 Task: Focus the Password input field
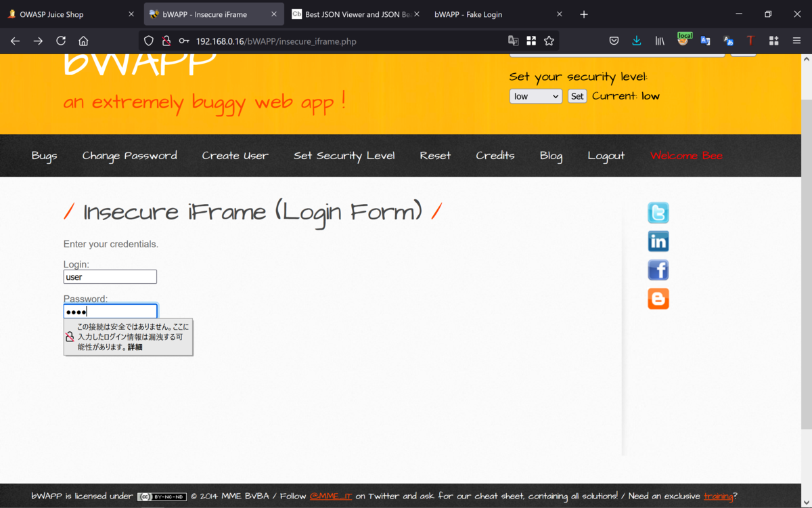(x=110, y=311)
